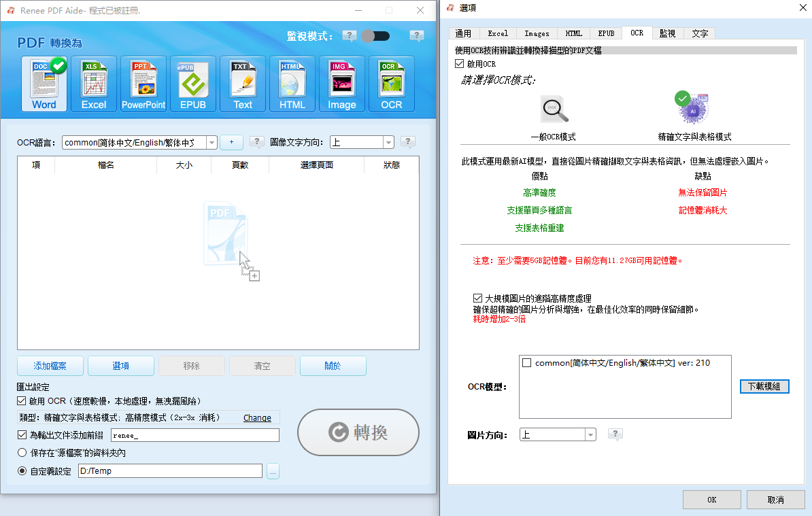Open the image text direction dropdown
Viewport: 812px width, 516px height.
(388, 142)
